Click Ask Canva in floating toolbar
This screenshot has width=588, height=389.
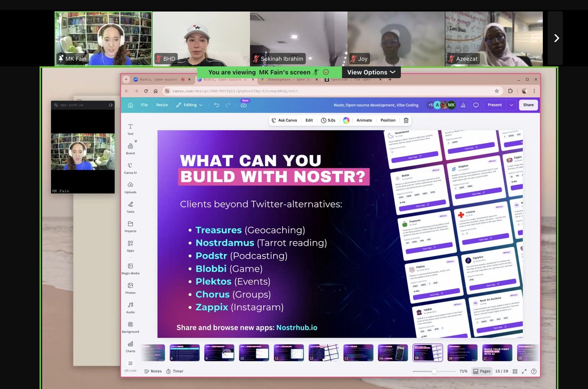click(284, 120)
